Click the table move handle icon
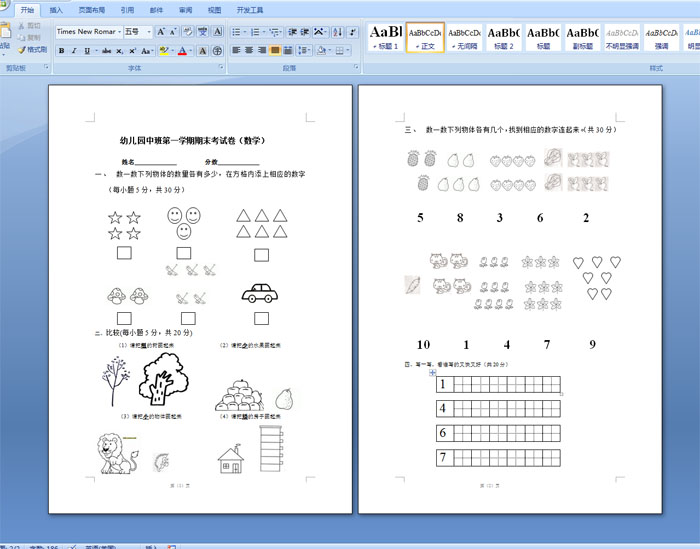 [432, 373]
